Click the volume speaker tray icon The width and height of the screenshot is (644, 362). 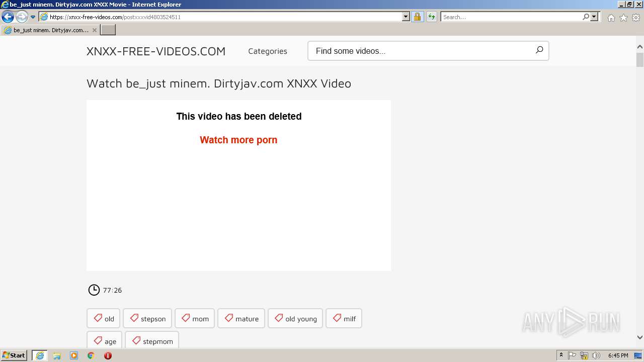tap(596, 355)
